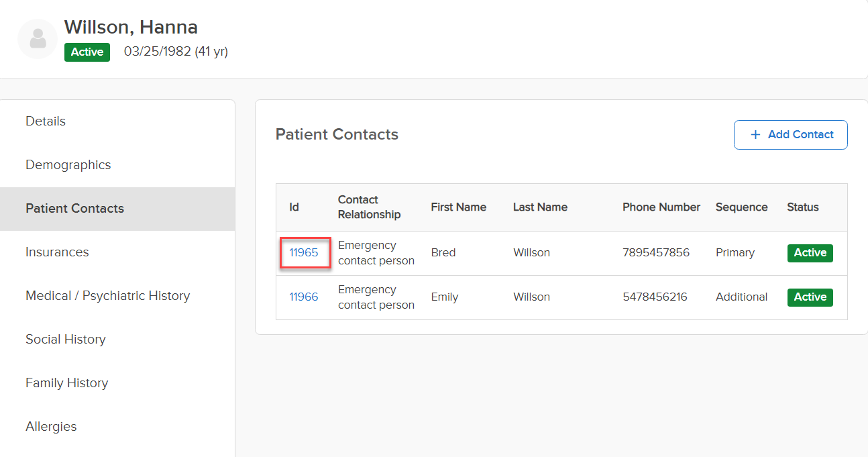Open contact Id 11965
868x457 pixels.
click(304, 253)
